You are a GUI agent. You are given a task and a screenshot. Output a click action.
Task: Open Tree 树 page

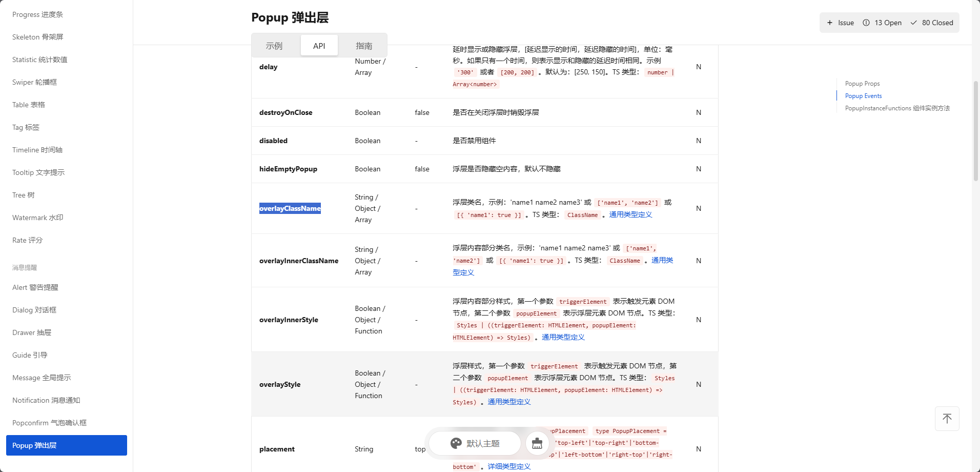[x=67, y=195]
